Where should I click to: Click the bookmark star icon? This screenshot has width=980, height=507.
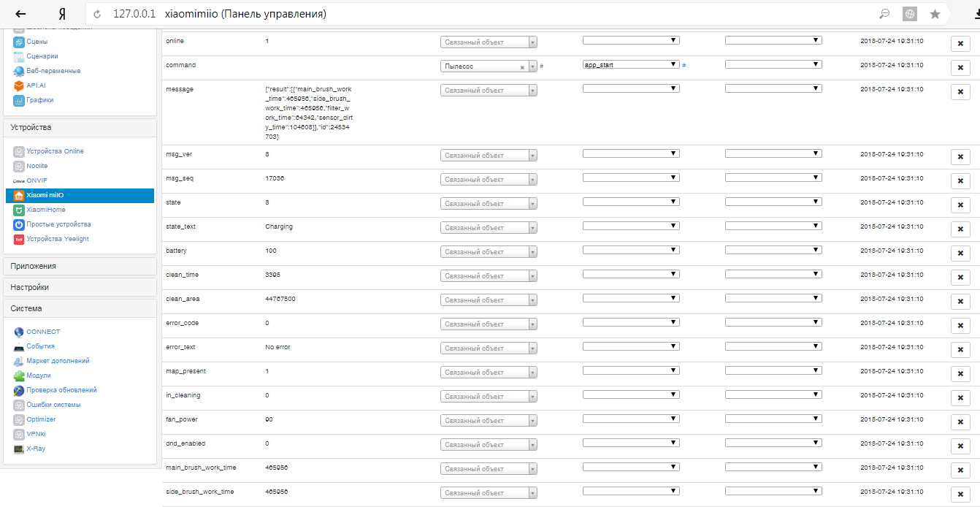(x=935, y=14)
